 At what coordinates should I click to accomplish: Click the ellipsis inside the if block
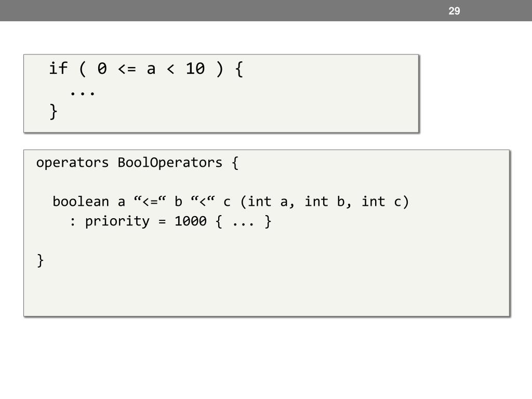pyautogui.click(x=83, y=92)
